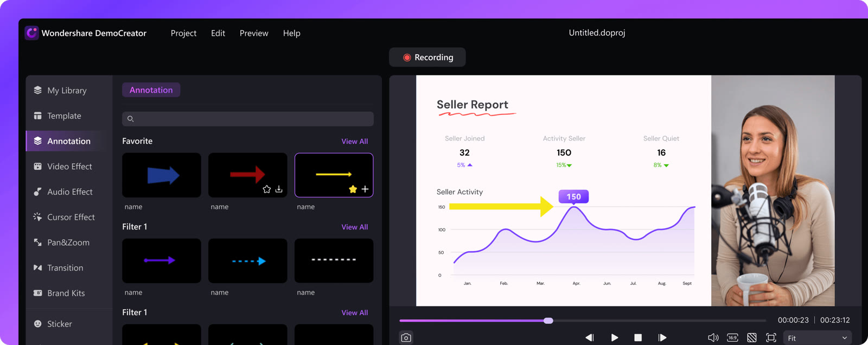Unfavorite the yellow arrow via filled star
Image resolution: width=868 pixels, height=345 pixels.
coord(353,189)
